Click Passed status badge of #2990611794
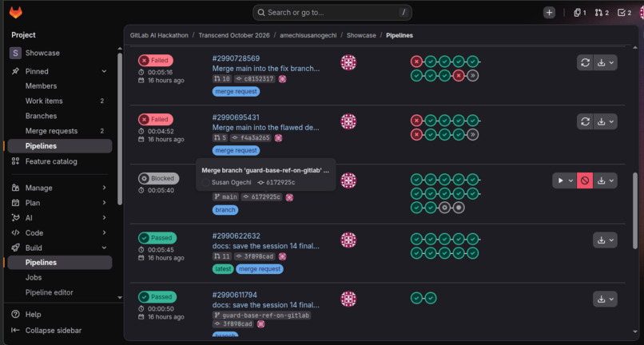644x345 pixels. tap(157, 297)
